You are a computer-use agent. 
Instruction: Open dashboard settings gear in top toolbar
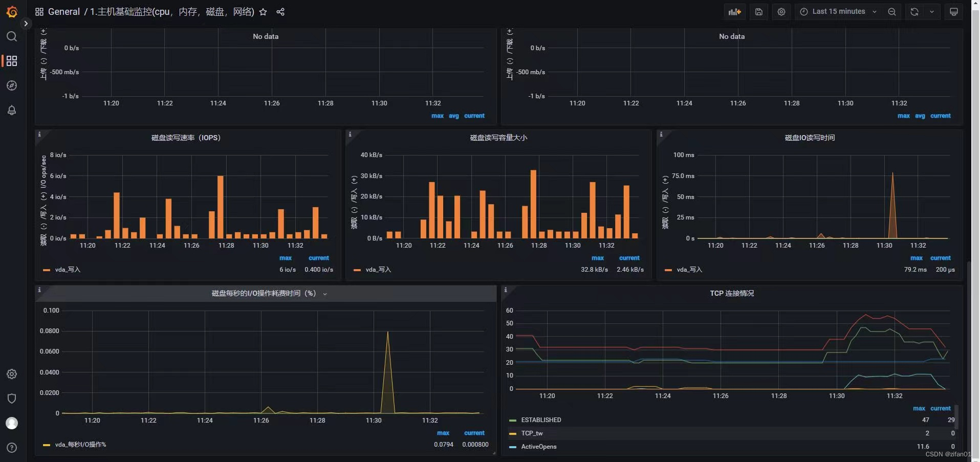tap(781, 11)
